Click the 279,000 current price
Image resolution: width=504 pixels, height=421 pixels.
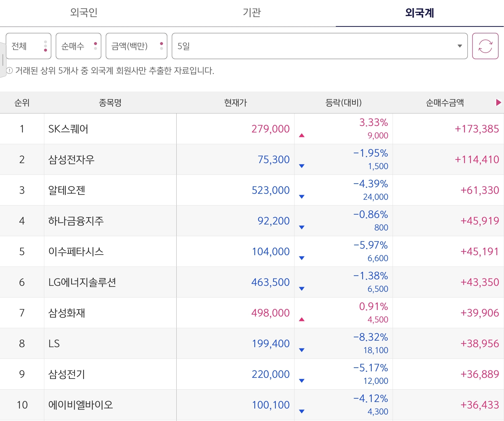270,129
